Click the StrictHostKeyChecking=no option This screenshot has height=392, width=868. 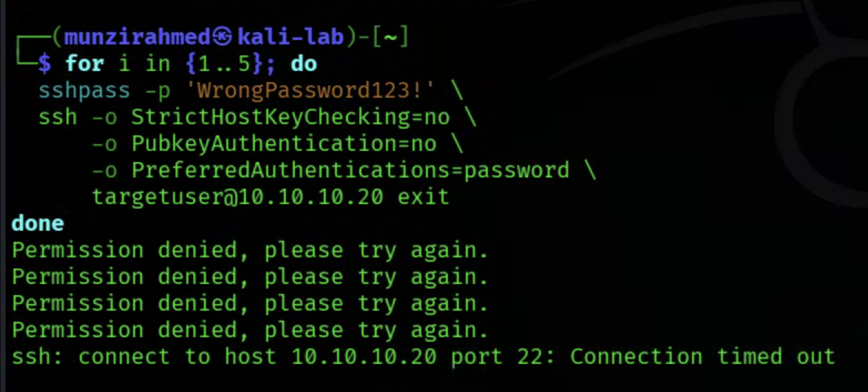291,117
